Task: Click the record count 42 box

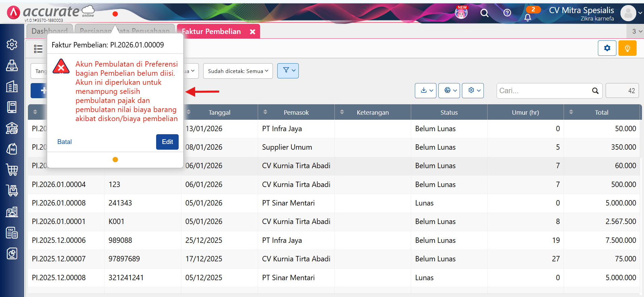Action: pyautogui.click(x=622, y=91)
